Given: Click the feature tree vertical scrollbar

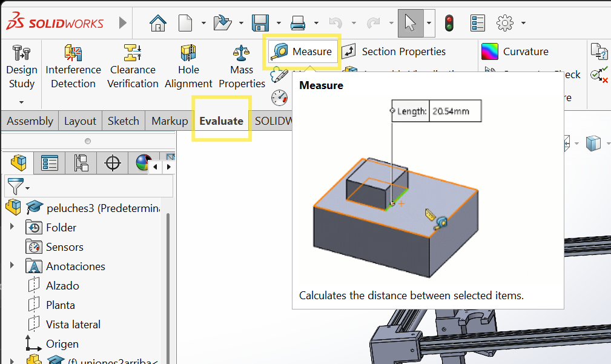Looking at the screenshot, I should click(x=168, y=288).
